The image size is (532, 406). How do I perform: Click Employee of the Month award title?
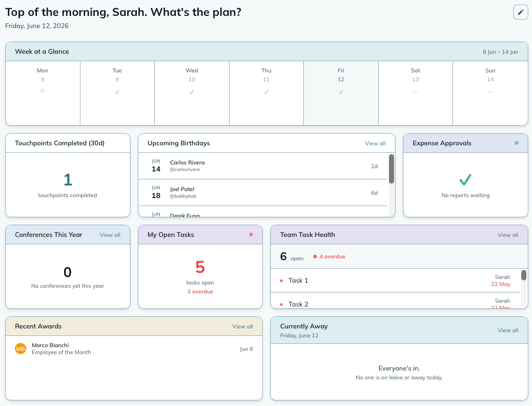61,352
